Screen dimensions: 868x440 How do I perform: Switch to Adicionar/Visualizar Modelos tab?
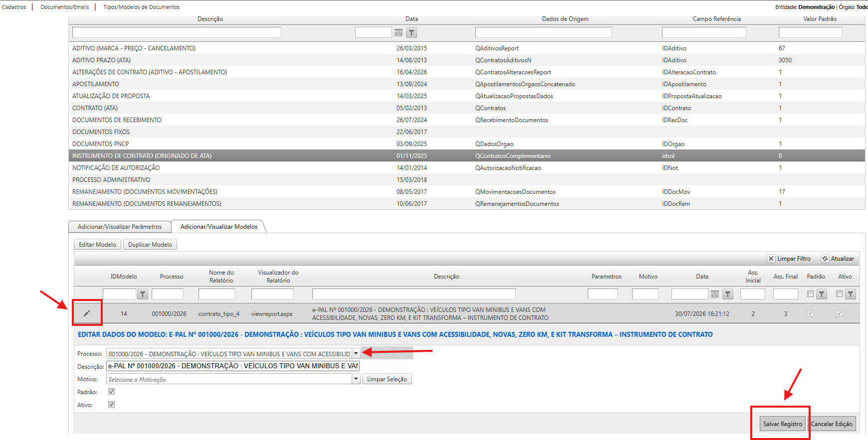click(219, 227)
